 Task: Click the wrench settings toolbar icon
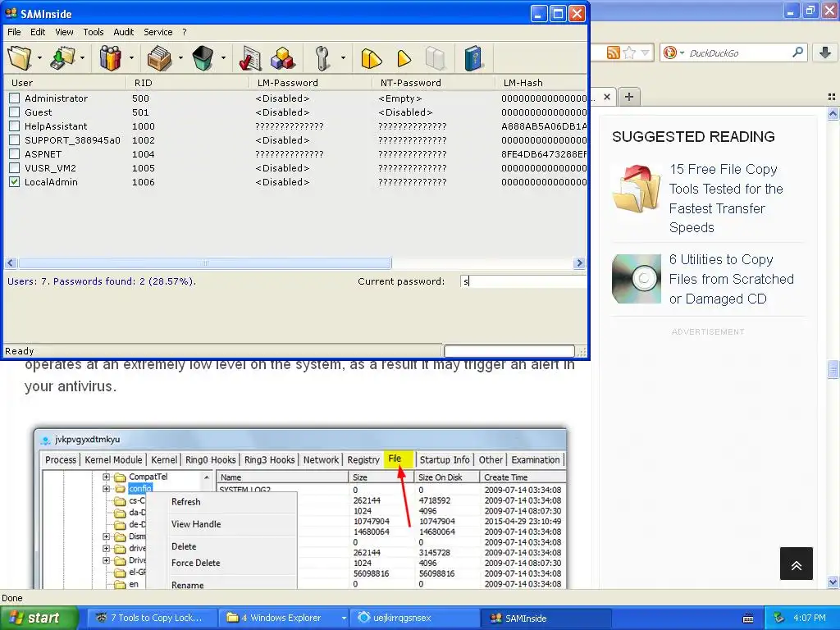pyautogui.click(x=322, y=58)
